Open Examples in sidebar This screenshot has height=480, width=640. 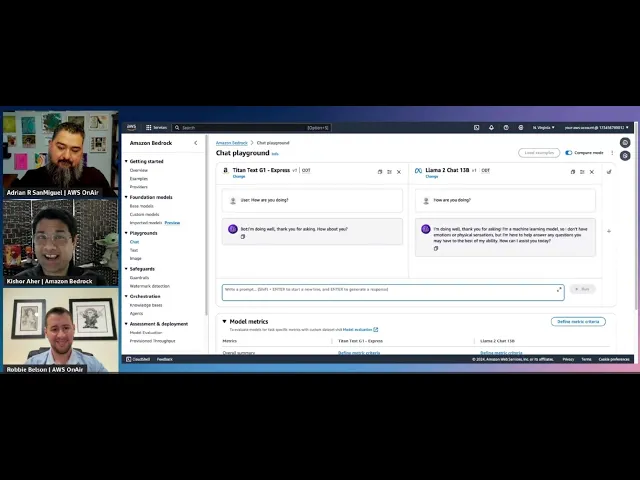(139, 179)
